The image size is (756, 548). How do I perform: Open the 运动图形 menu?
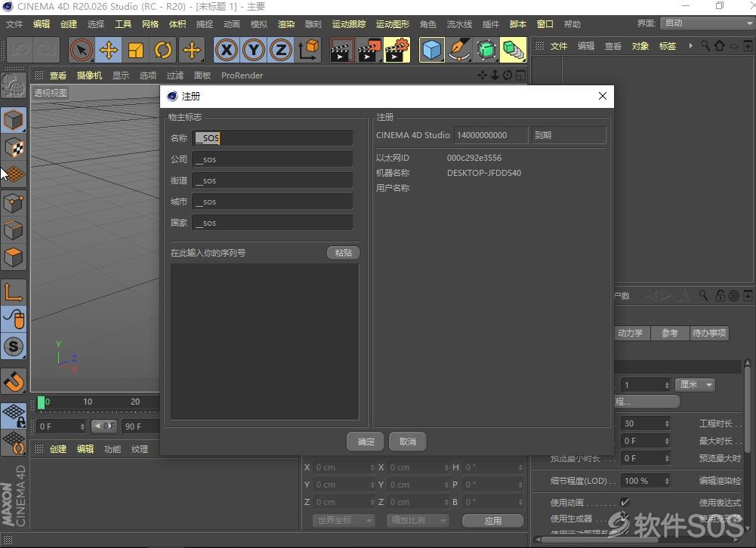393,24
